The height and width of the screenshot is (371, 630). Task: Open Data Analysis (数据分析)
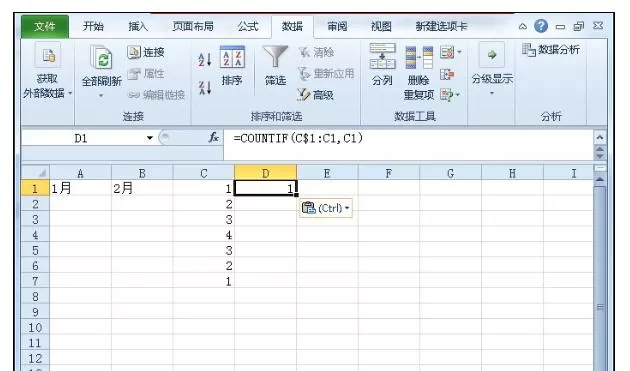(x=550, y=50)
